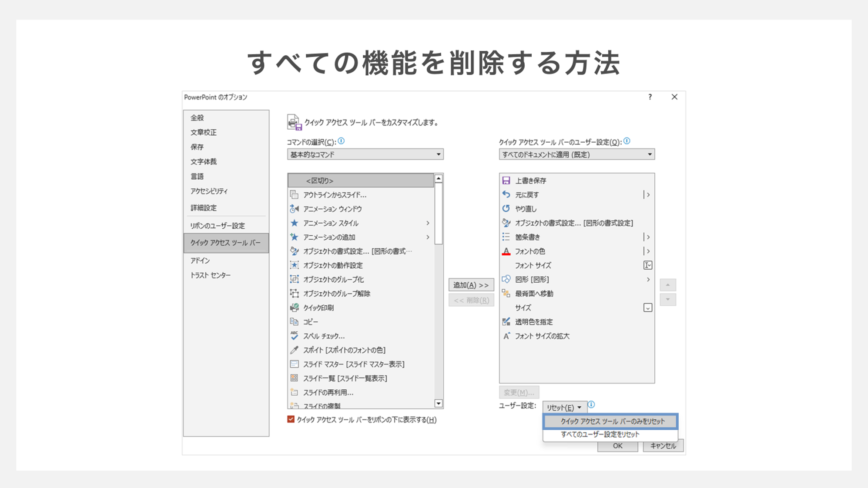
Task: Click command list scrollbar down arrow
Action: point(439,404)
